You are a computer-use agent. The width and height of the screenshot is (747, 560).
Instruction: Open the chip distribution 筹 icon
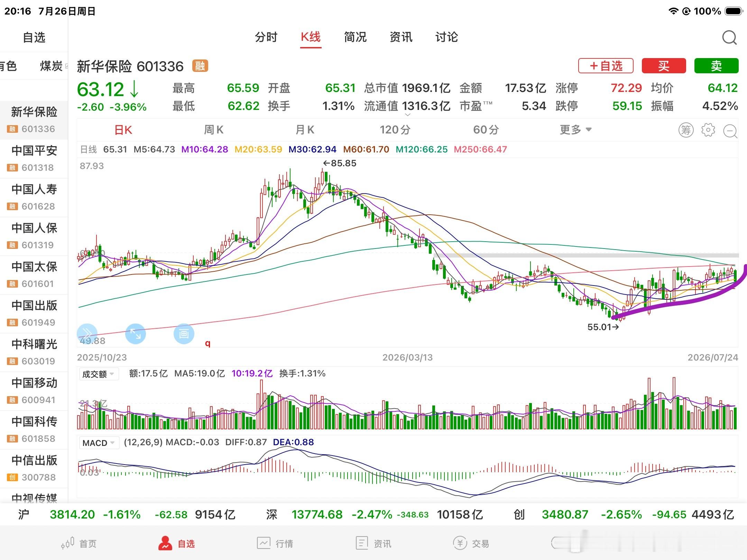[x=686, y=130]
